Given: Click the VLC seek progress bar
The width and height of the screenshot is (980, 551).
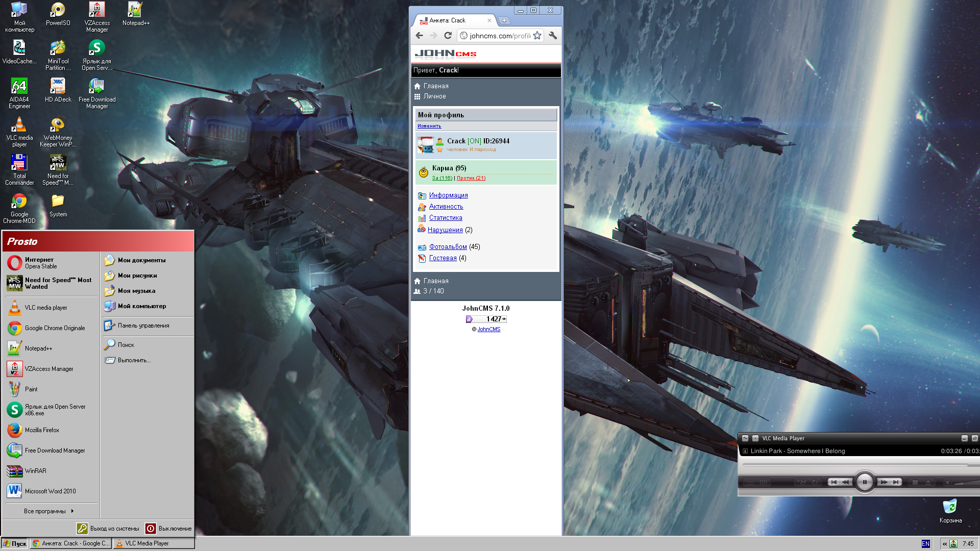Looking at the screenshot, I should pyautogui.click(x=852, y=465).
